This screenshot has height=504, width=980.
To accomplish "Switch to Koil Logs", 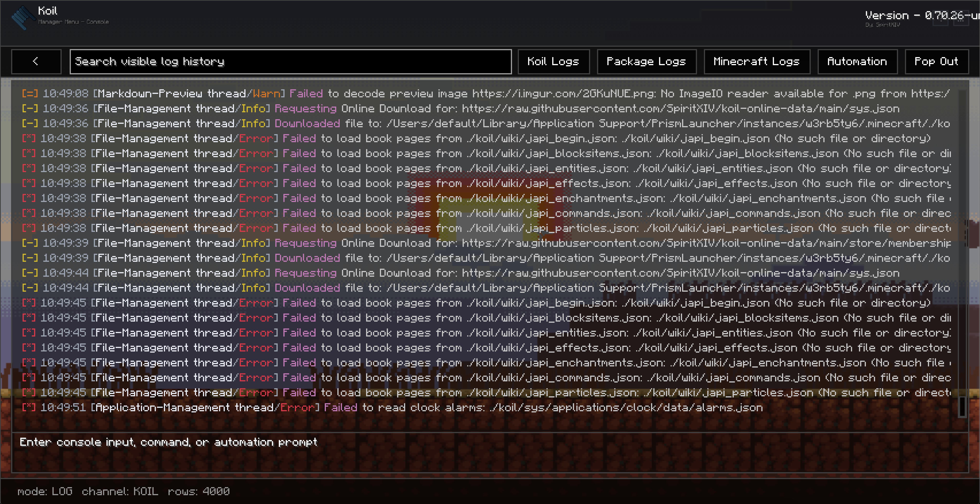I will click(x=554, y=61).
